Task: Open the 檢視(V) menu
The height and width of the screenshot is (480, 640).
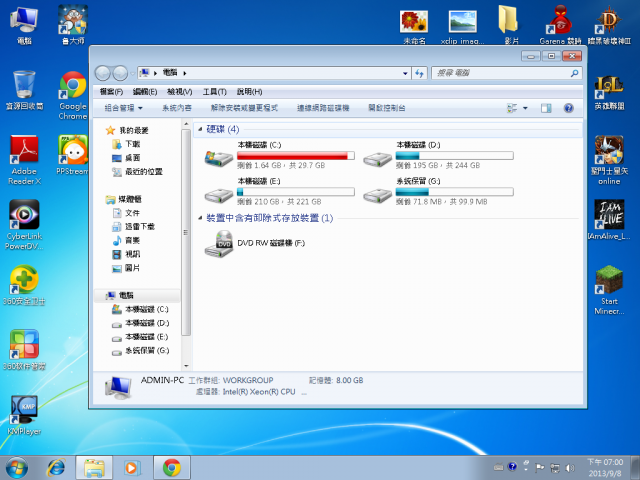Action: tap(180, 92)
